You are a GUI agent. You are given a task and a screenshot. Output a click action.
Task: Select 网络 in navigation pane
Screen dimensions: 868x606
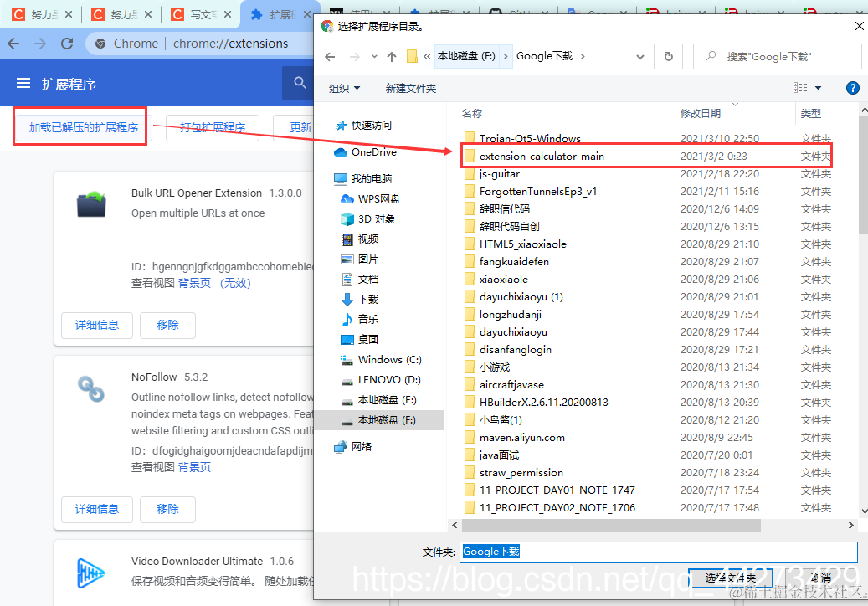click(353, 447)
